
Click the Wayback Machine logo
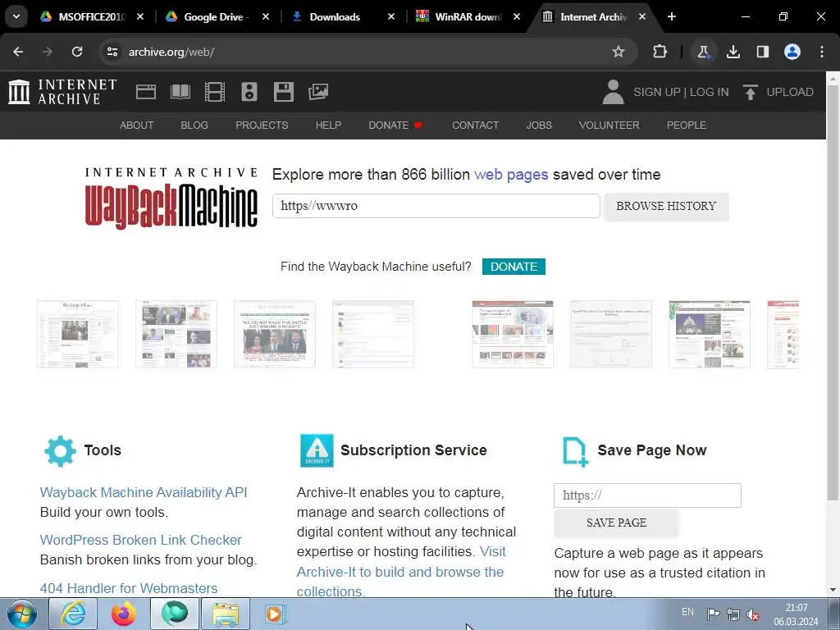click(x=171, y=198)
